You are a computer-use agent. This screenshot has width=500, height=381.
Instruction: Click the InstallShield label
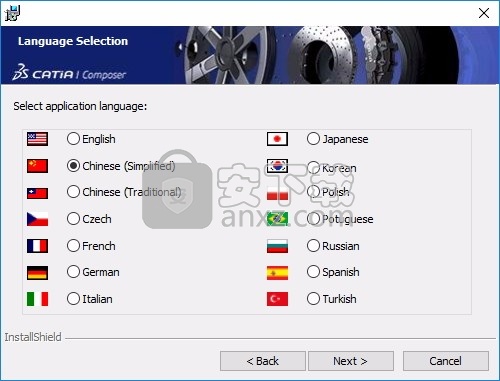(x=33, y=337)
